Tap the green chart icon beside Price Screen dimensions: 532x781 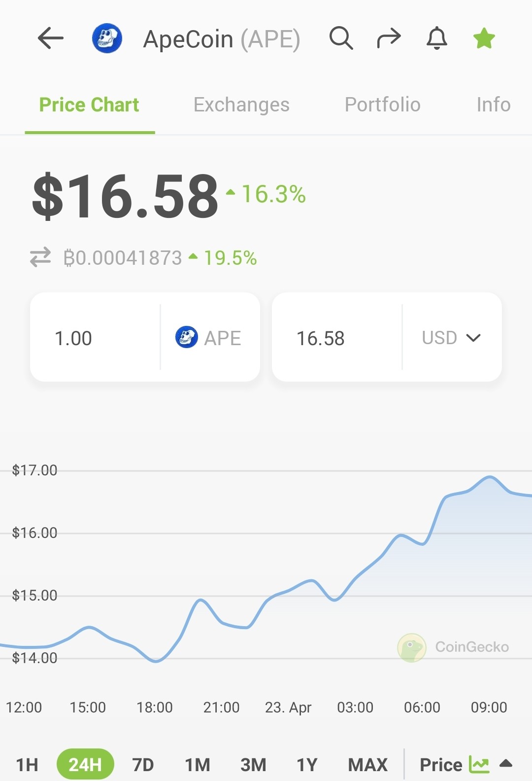479,764
